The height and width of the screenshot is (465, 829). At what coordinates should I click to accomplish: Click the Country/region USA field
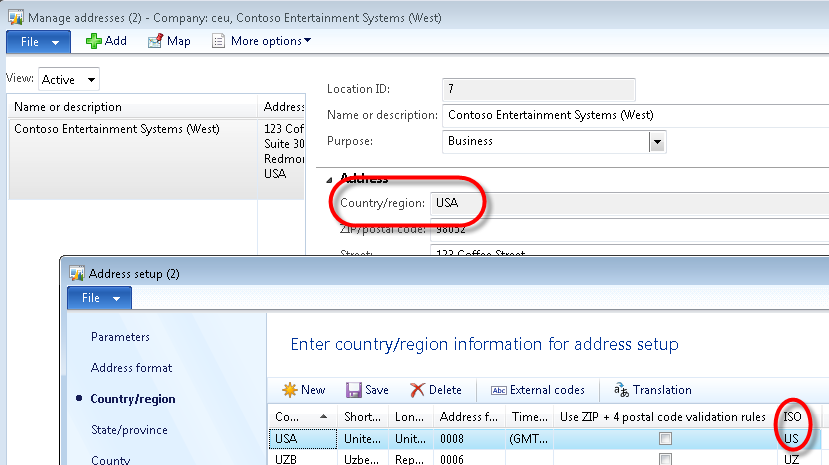tap(630, 203)
